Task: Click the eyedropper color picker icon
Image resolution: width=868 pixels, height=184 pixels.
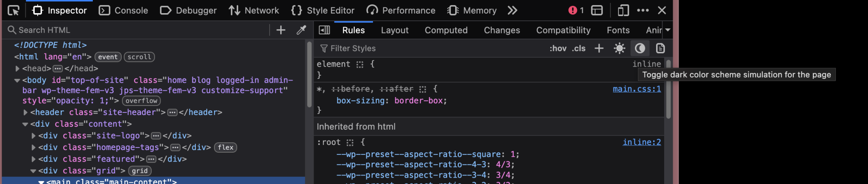Action: click(301, 30)
